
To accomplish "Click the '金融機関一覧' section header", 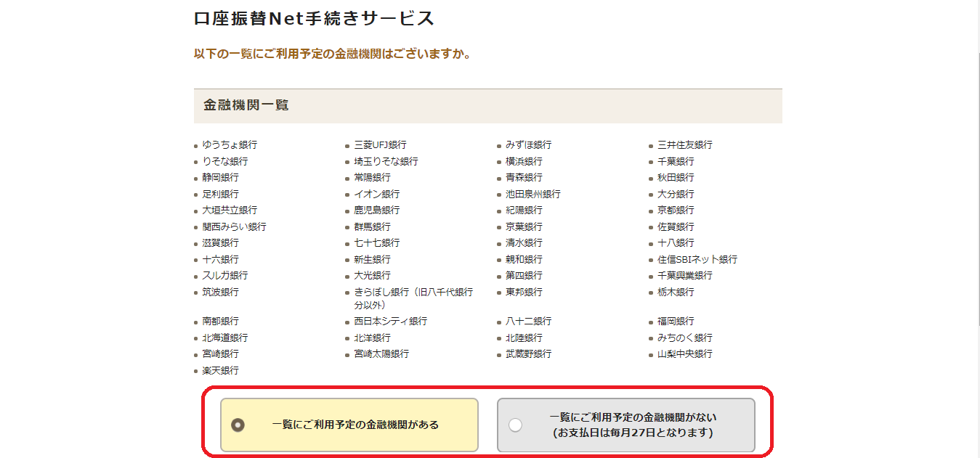I will click(488, 106).
